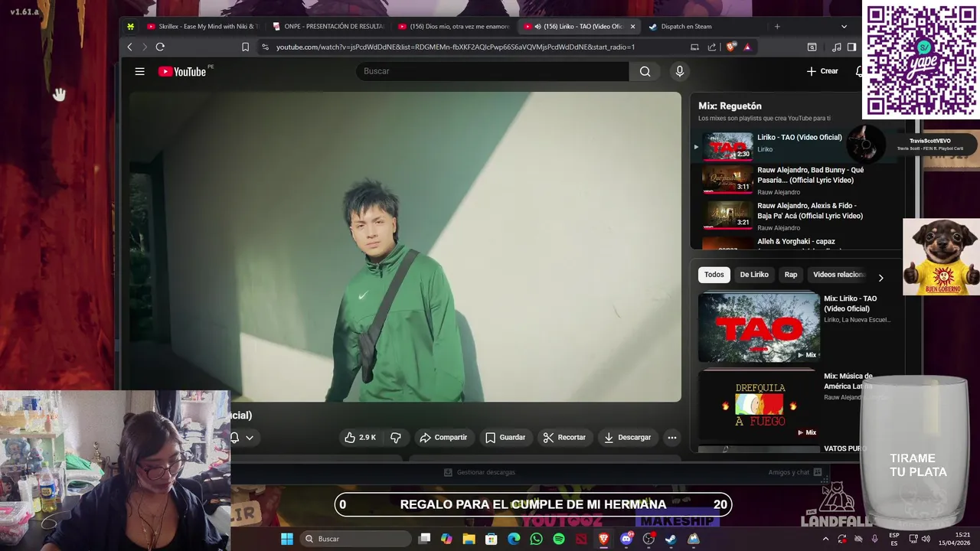Click the Guardar button
980x551 pixels.
[x=505, y=437]
